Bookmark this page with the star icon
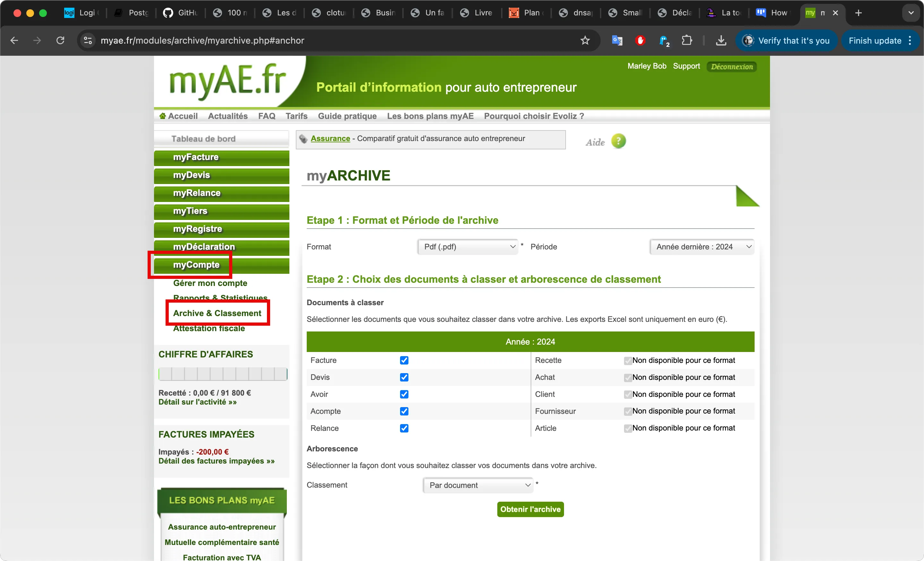924x561 pixels. point(585,40)
